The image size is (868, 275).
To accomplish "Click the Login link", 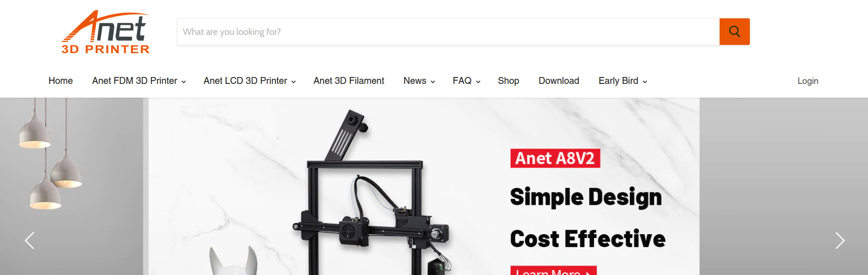I will point(808,81).
